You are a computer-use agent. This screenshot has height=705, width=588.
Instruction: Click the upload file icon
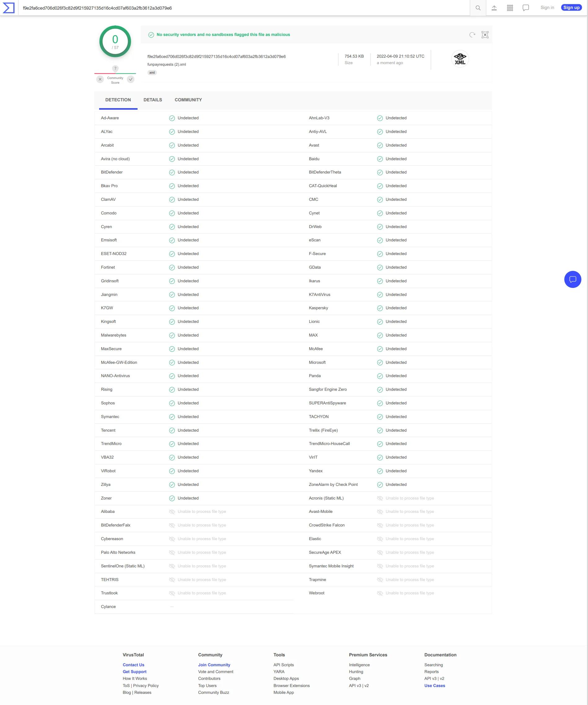point(494,8)
